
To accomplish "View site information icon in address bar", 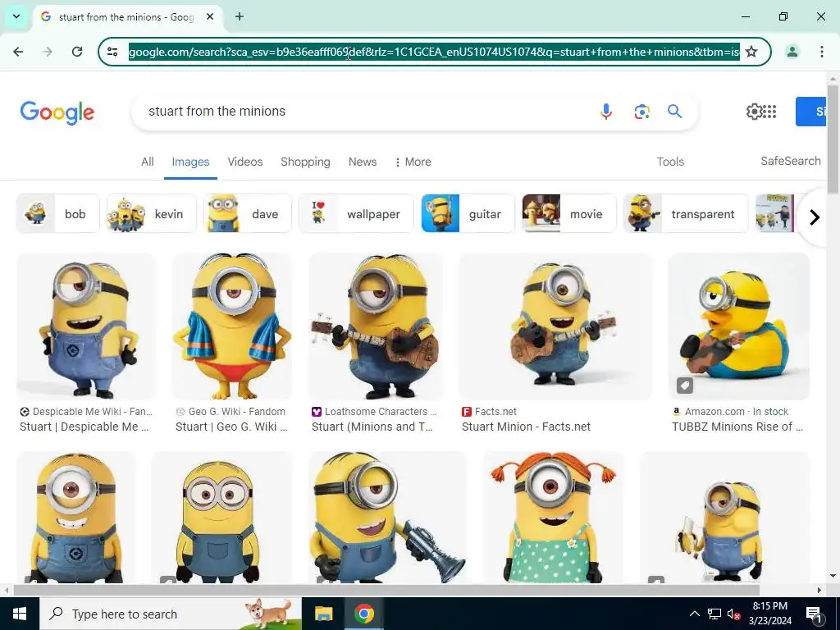I will coord(112,52).
